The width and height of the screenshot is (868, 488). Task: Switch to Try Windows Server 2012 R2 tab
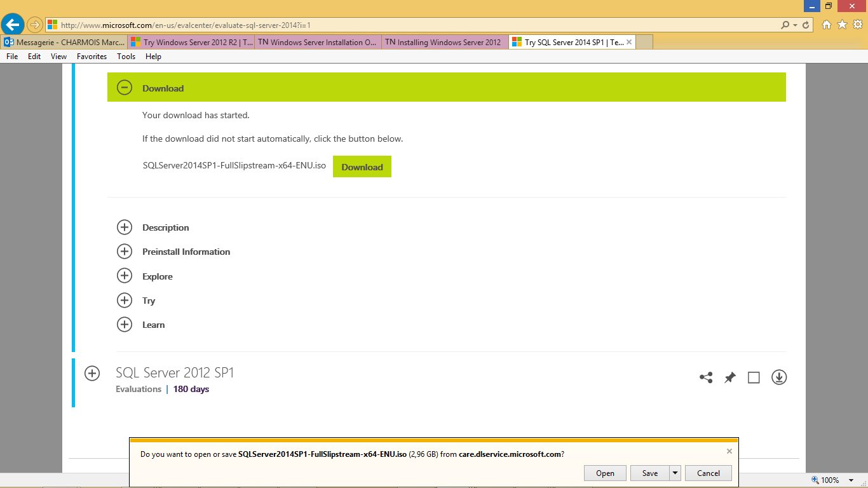coord(191,42)
